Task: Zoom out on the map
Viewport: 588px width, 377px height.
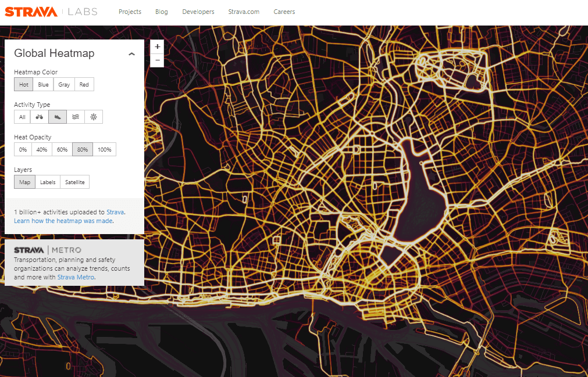Action: pos(157,60)
